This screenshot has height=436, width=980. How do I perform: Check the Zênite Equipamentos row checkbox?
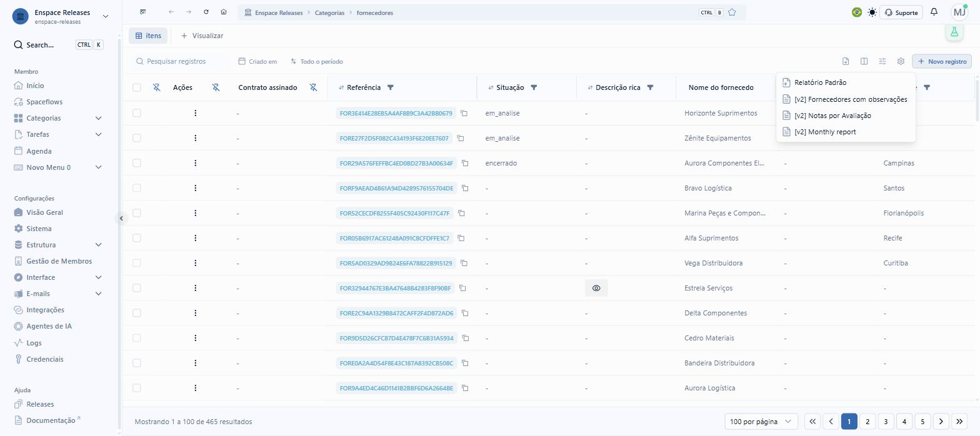coord(137,138)
